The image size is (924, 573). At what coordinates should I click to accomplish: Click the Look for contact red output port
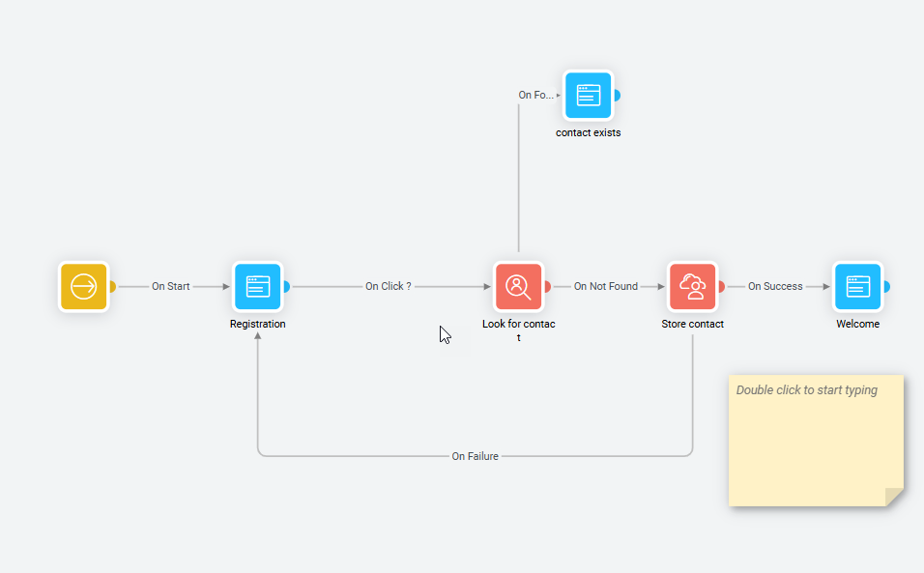coord(548,287)
